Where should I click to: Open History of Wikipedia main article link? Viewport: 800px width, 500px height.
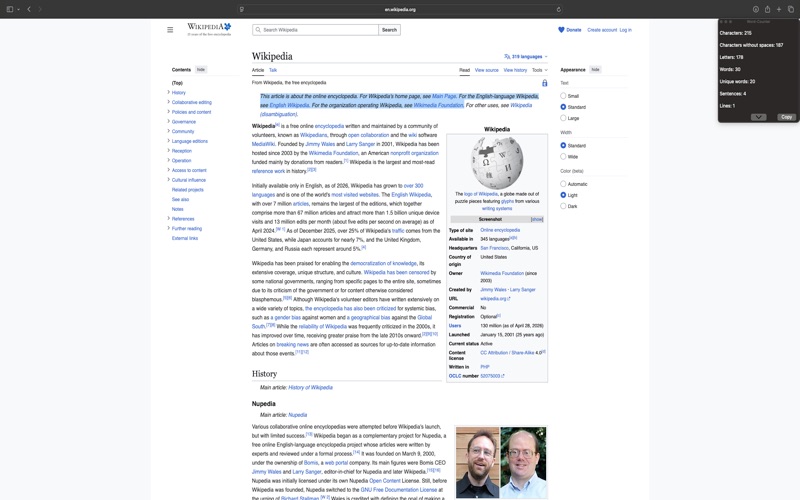click(310, 387)
